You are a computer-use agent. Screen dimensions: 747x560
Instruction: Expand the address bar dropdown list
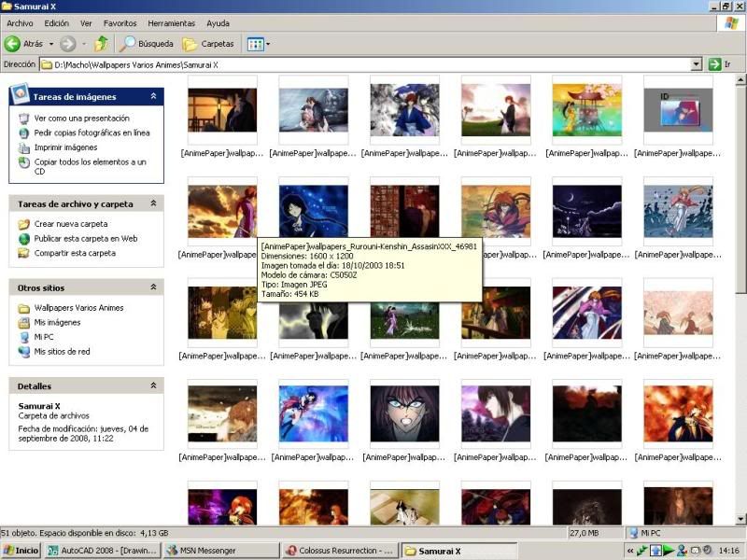tap(697, 64)
